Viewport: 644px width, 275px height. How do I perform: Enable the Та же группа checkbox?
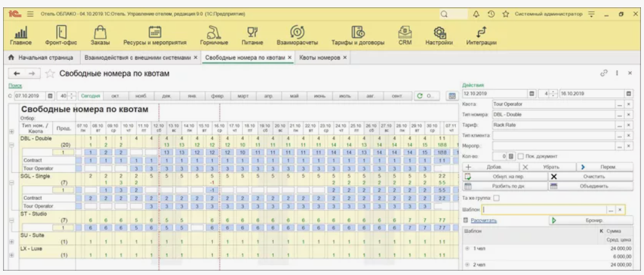click(x=496, y=197)
